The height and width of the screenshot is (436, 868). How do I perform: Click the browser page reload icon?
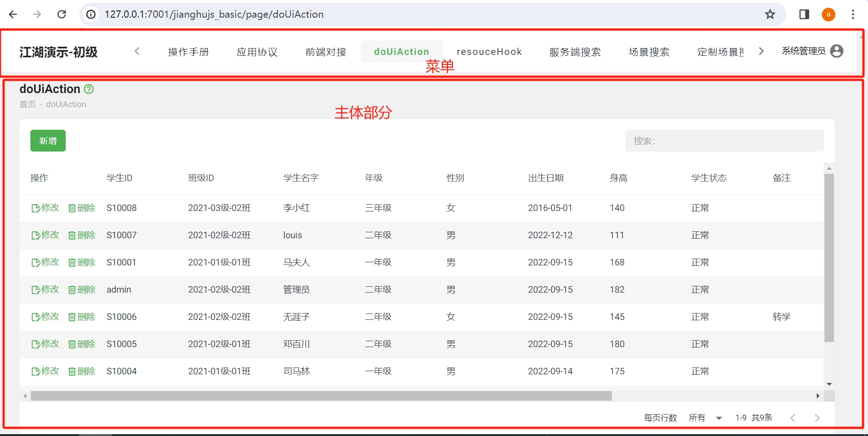tap(62, 14)
